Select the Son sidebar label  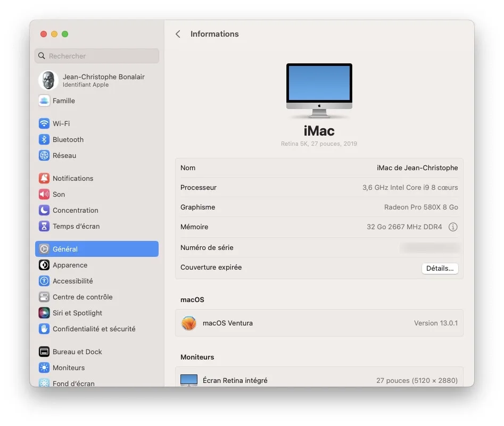[x=59, y=194]
